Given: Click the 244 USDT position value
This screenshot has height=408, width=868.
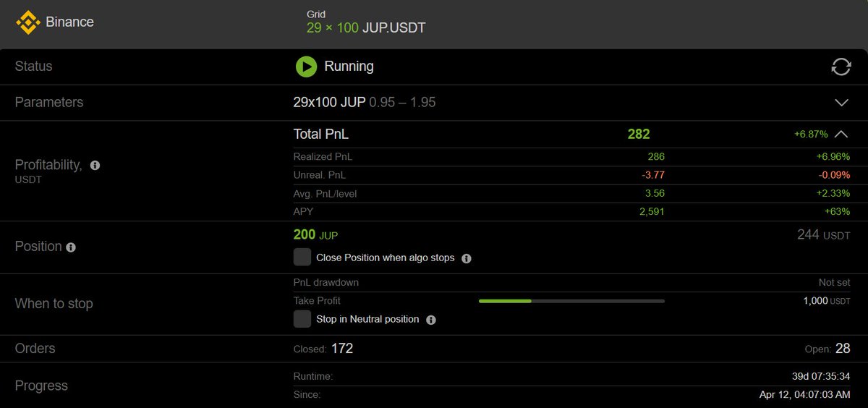Looking at the screenshot, I should (823, 234).
